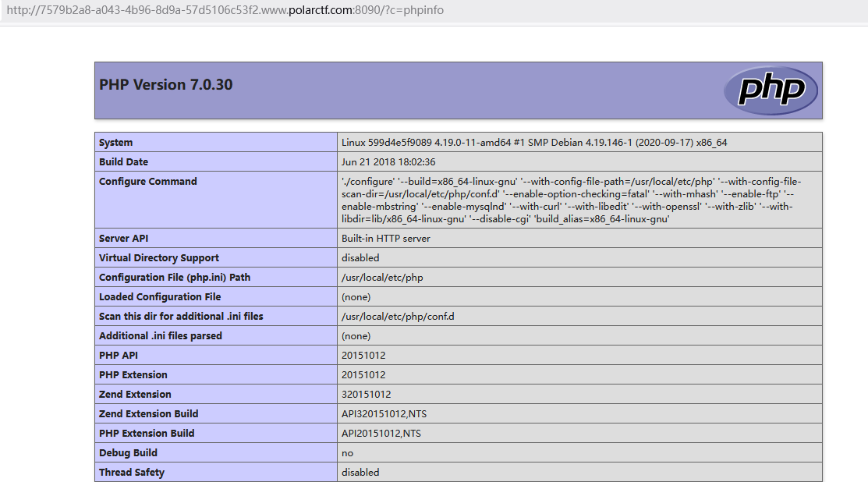Click Additional .ini files parsed label

(x=161, y=336)
